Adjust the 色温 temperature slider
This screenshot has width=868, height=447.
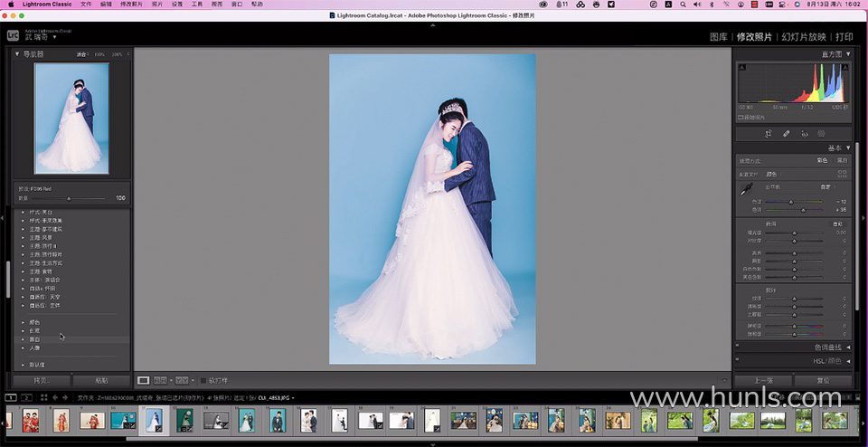click(791, 202)
